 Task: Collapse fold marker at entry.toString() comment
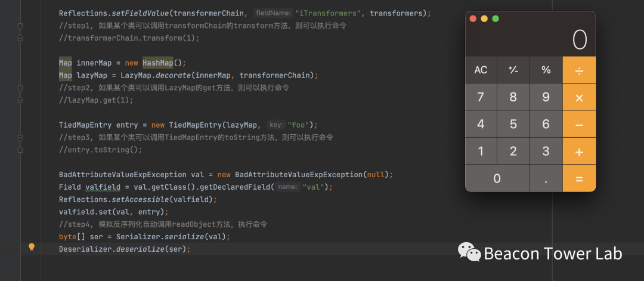tap(20, 150)
